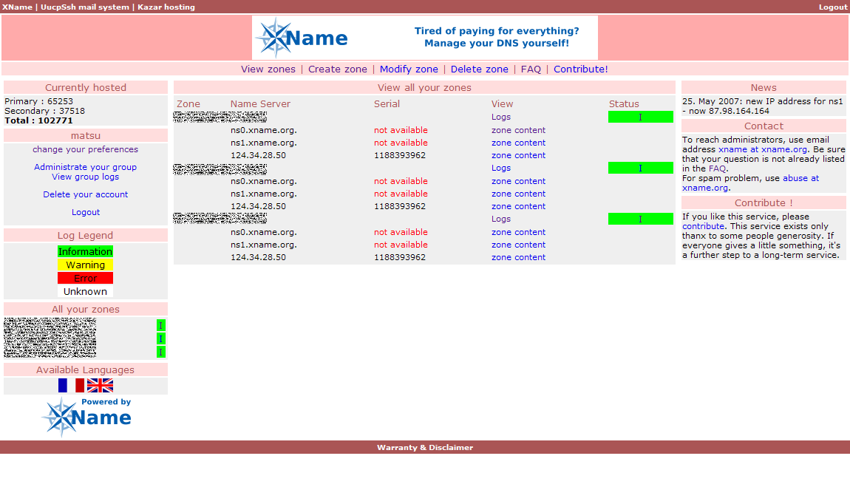Log out using the top-right Logout link

point(833,7)
